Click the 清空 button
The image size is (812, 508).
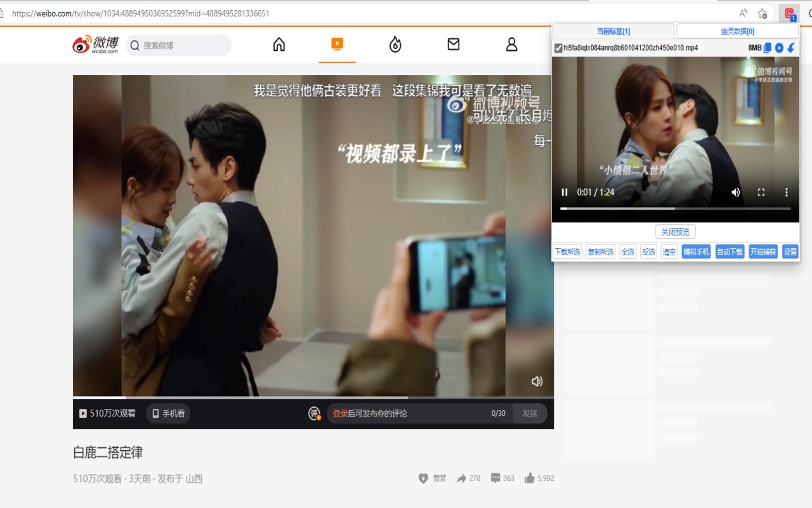(x=669, y=251)
